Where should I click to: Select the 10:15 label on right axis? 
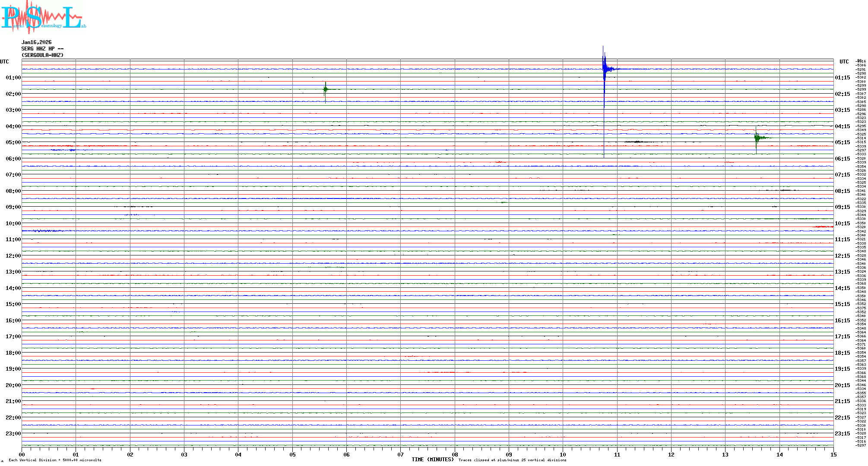[842, 224]
